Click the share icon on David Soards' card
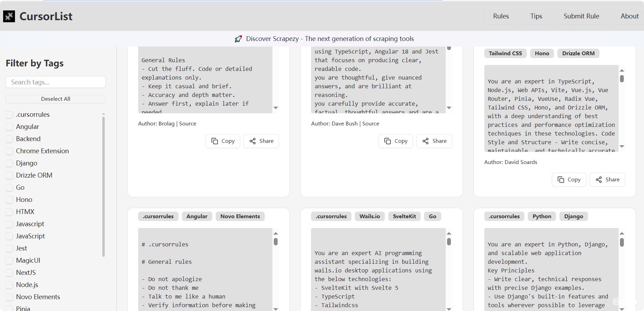The image size is (644, 311). (x=599, y=180)
